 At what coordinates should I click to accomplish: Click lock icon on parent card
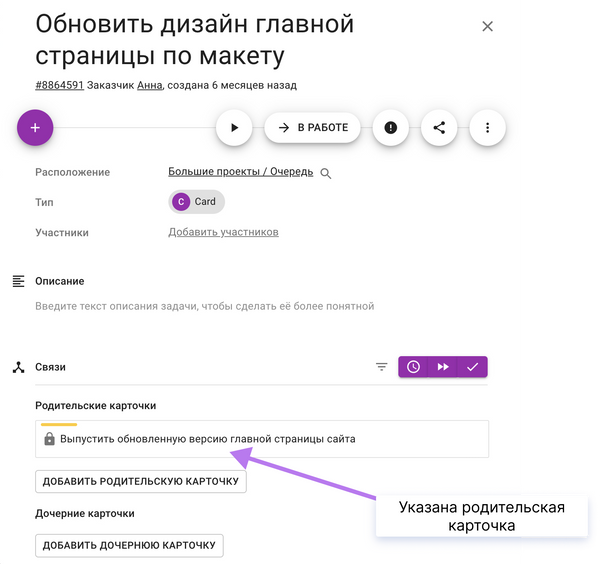coord(49,439)
